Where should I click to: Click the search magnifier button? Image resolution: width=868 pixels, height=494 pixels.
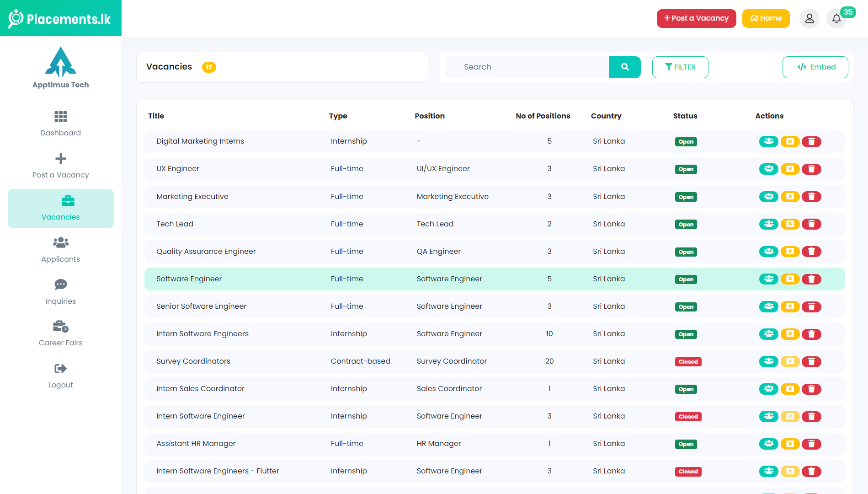click(x=624, y=67)
